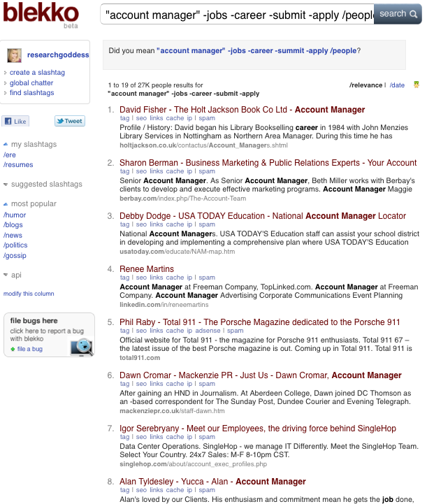Click tag under the David Fisher result
This screenshot has height=504, width=427.
(x=124, y=118)
